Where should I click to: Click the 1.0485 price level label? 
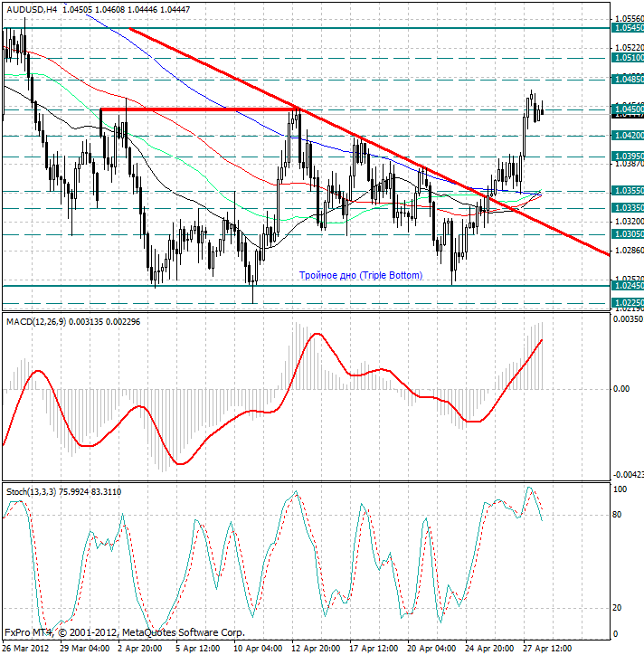pos(628,79)
